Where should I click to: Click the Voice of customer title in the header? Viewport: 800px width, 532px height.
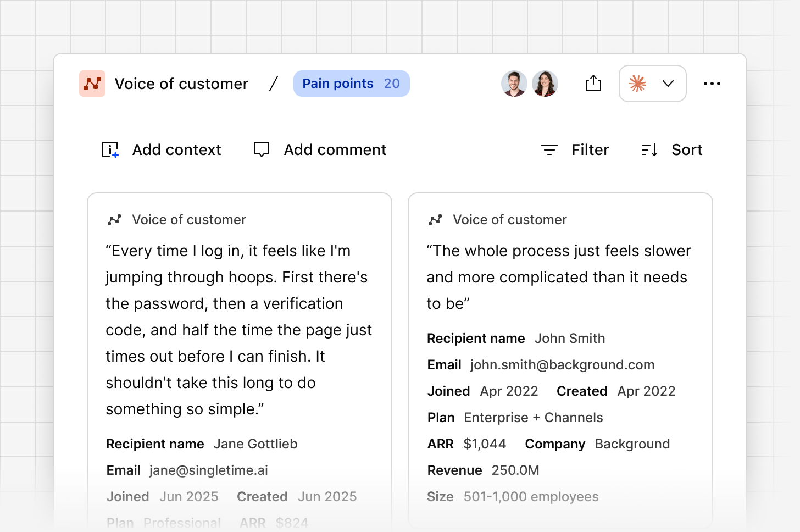(181, 84)
